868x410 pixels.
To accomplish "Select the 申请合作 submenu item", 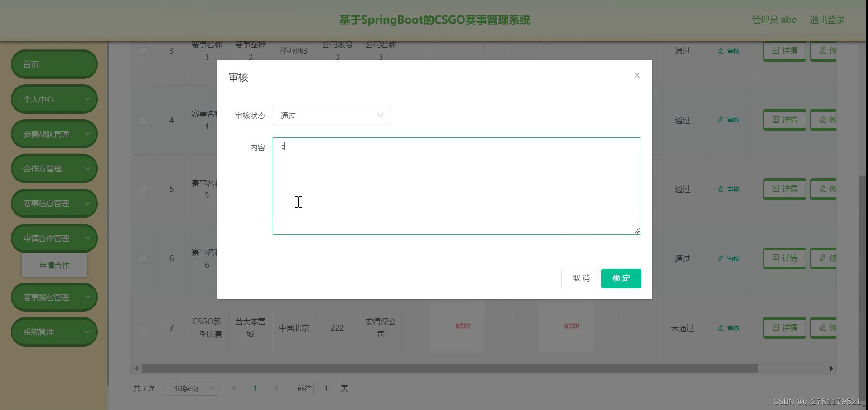I will (x=54, y=265).
